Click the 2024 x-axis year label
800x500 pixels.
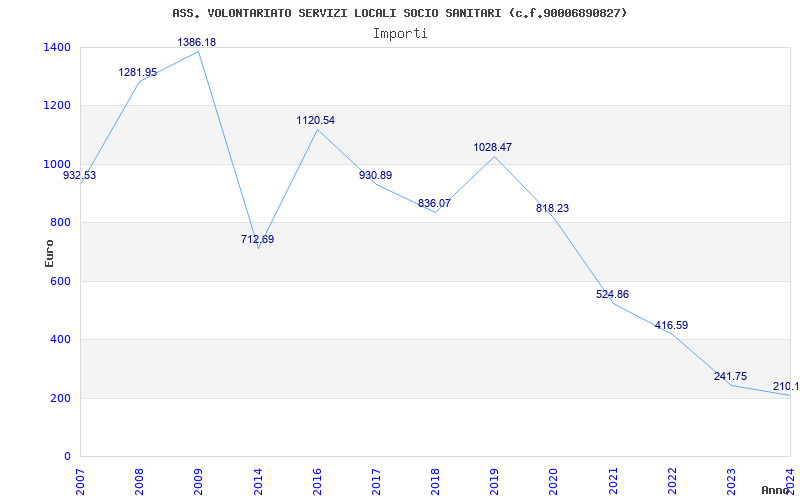pos(790,481)
